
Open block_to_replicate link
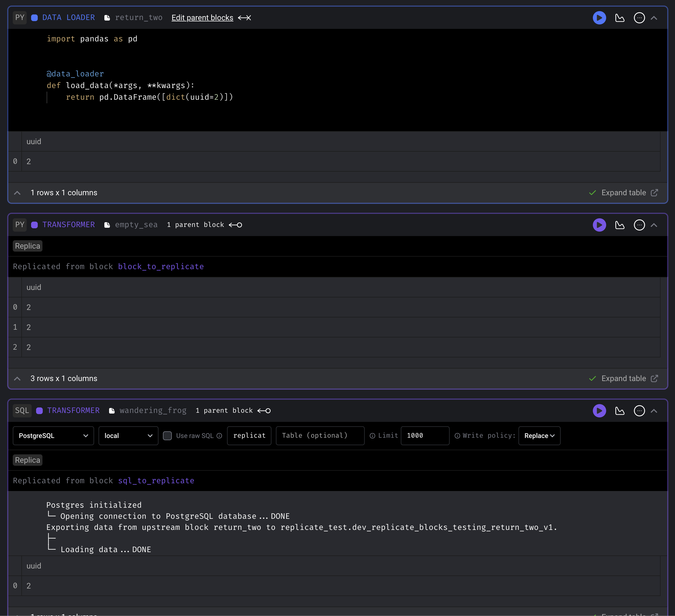tap(161, 267)
